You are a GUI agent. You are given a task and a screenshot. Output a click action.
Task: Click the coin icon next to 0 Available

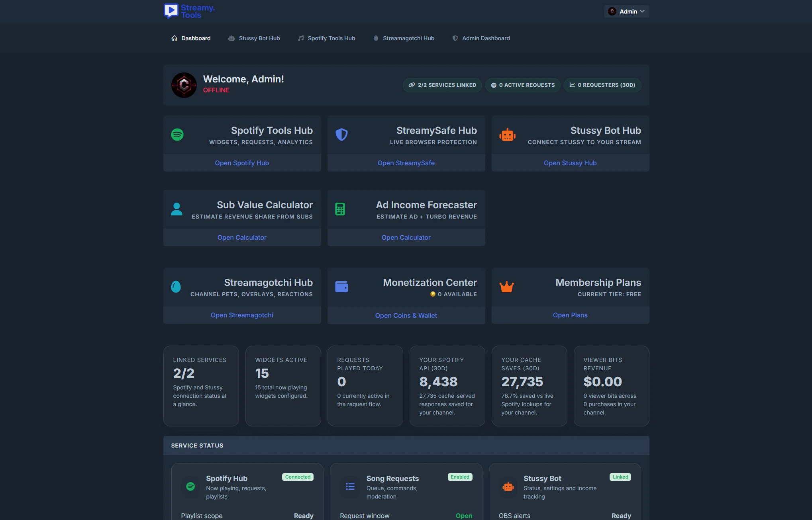(x=433, y=294)
